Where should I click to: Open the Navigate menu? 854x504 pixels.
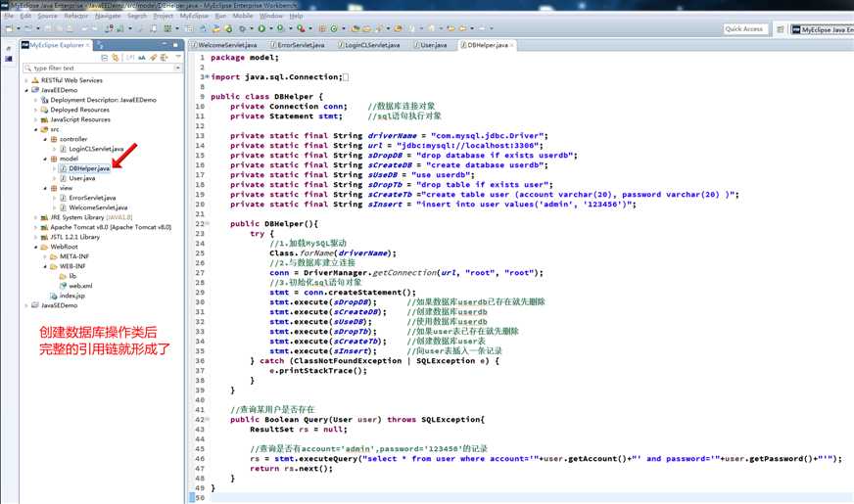pyautogui.click(x=108, y=16)
